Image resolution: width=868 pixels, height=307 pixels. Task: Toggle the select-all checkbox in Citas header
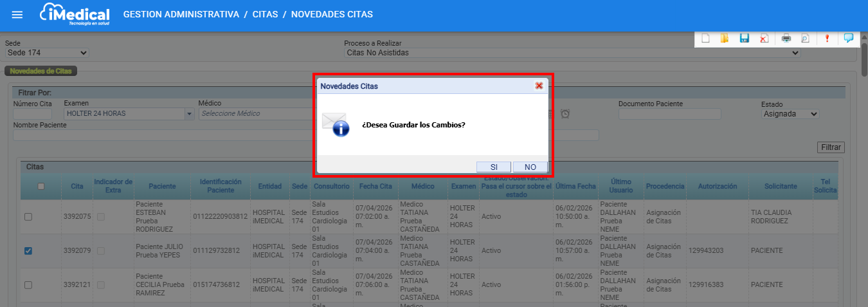[41, 186]
